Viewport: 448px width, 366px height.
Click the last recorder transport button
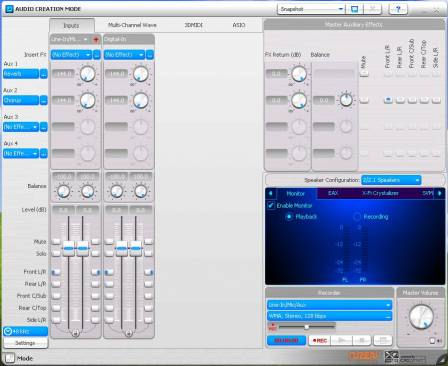point(383,340)
